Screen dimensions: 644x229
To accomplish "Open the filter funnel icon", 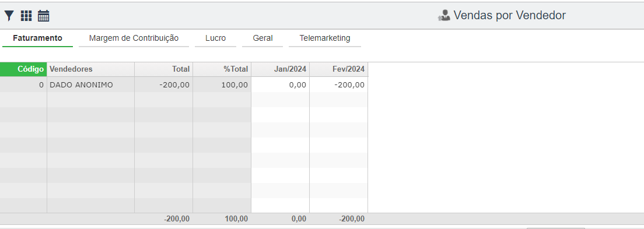I will pyautogui.click(x=9, y=16).
